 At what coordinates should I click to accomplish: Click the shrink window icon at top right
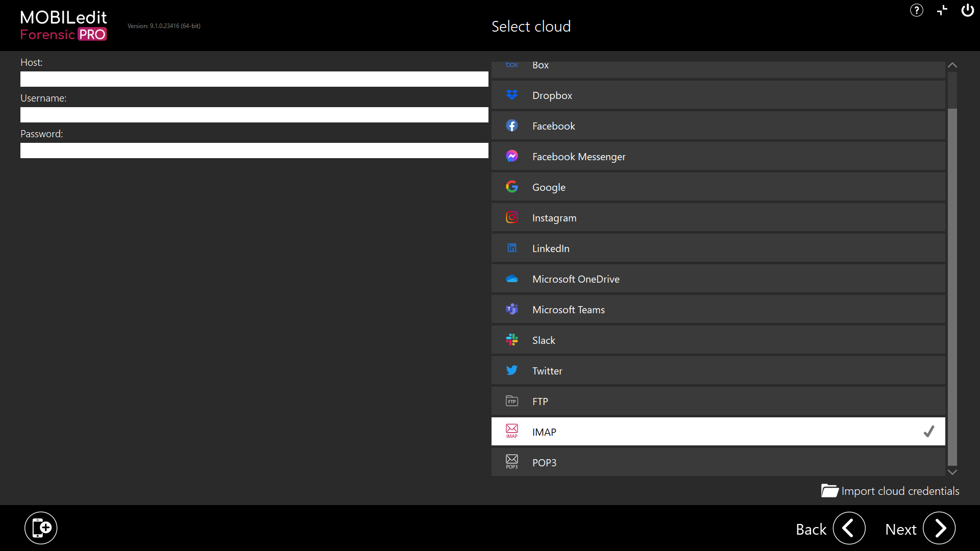coord(942,10)
